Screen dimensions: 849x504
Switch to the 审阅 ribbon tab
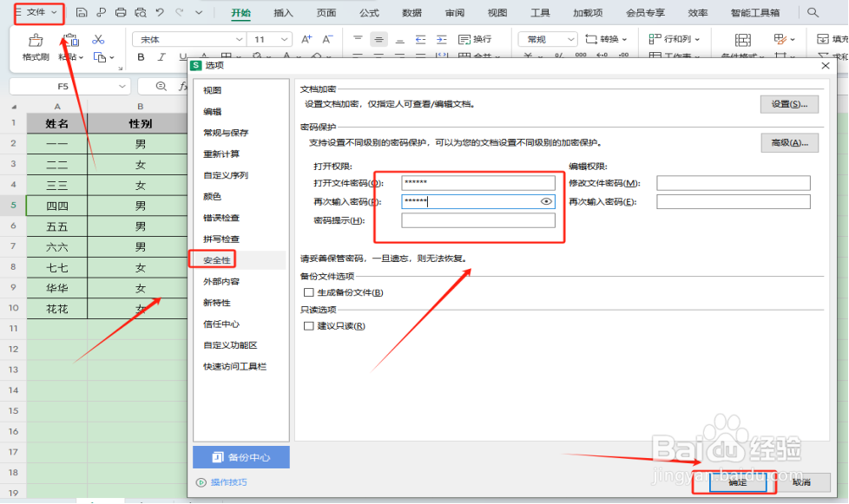[455, 12]
